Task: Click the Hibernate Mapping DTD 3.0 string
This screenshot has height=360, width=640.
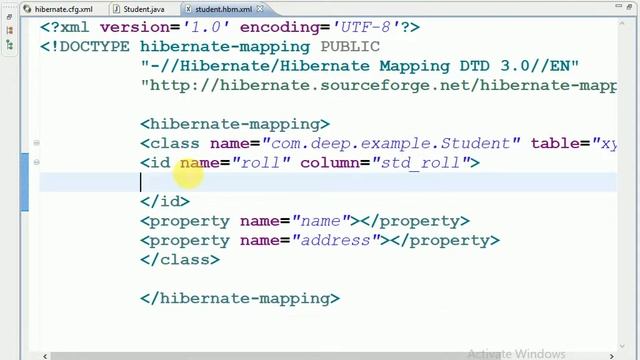Action: click(x=360, y=66)
